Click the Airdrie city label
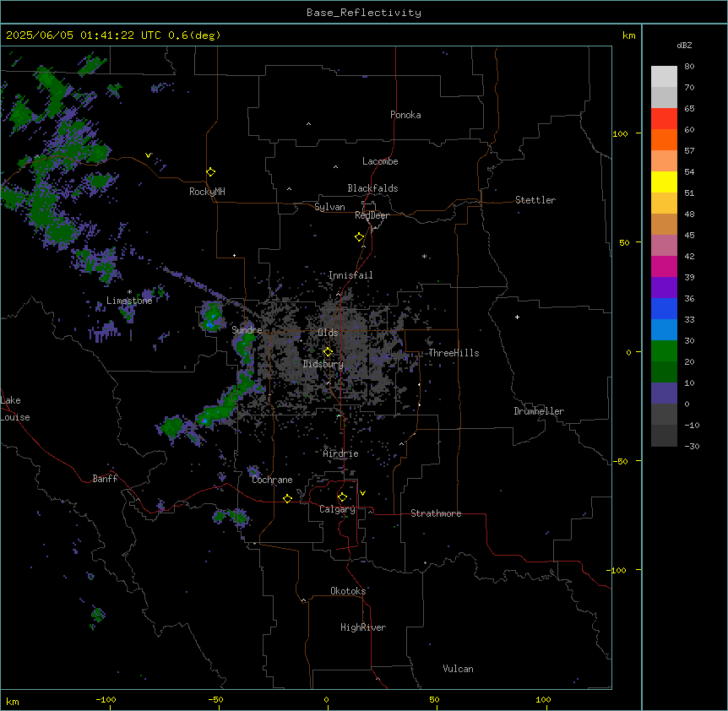This screenshot has height=711, width=728. [x=341, y=453]
